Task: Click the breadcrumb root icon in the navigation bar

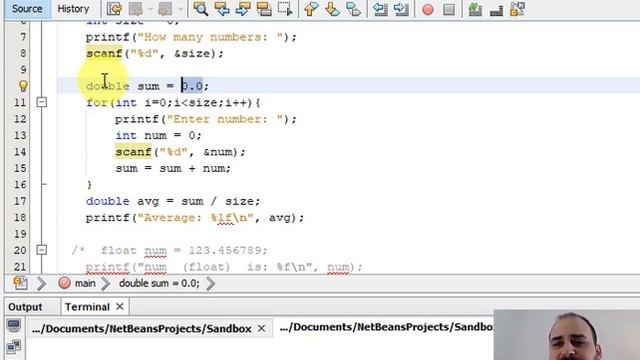Action: (20, 283)
